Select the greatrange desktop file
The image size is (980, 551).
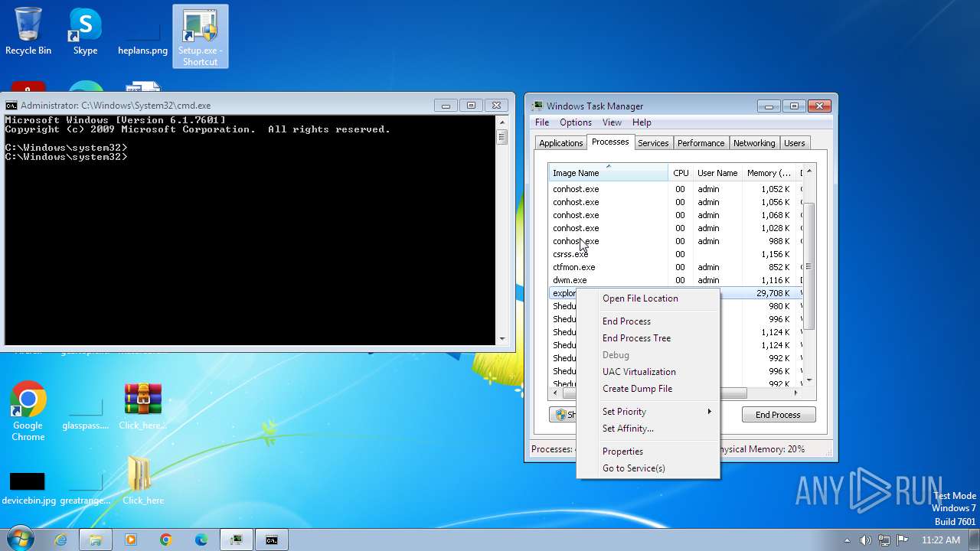click(85, 490)
